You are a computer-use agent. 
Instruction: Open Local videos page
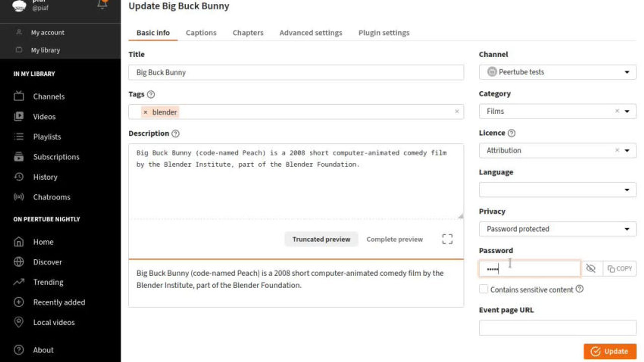(x=54, y=322)
